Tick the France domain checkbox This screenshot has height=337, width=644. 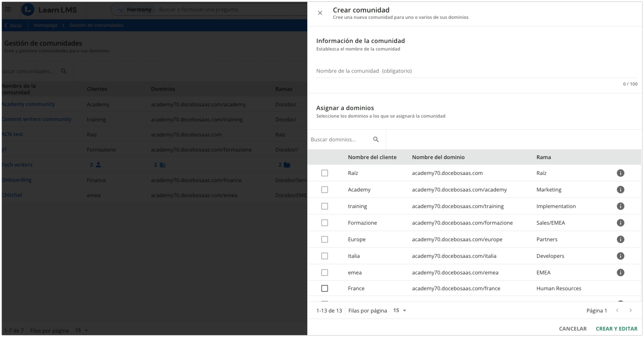point(324,288)
